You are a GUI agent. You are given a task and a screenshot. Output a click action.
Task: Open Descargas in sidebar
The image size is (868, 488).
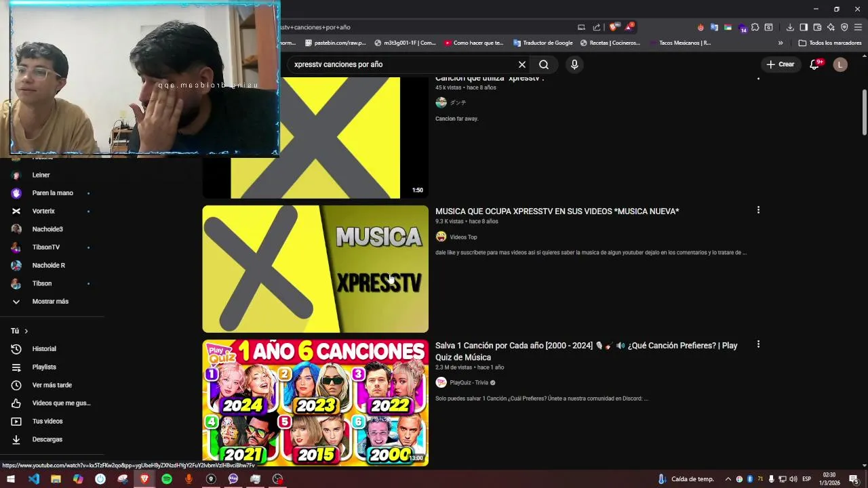pyautogui.click(x=47, y=439)
